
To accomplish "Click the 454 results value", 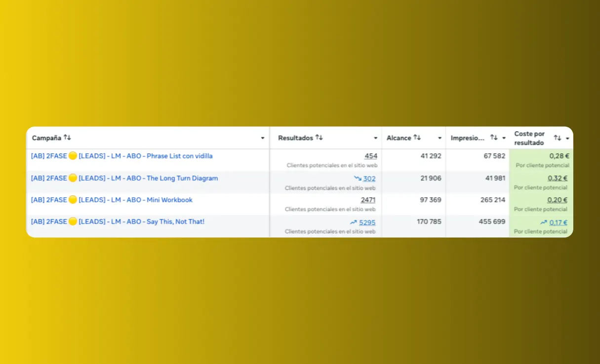I will (371, 156).
